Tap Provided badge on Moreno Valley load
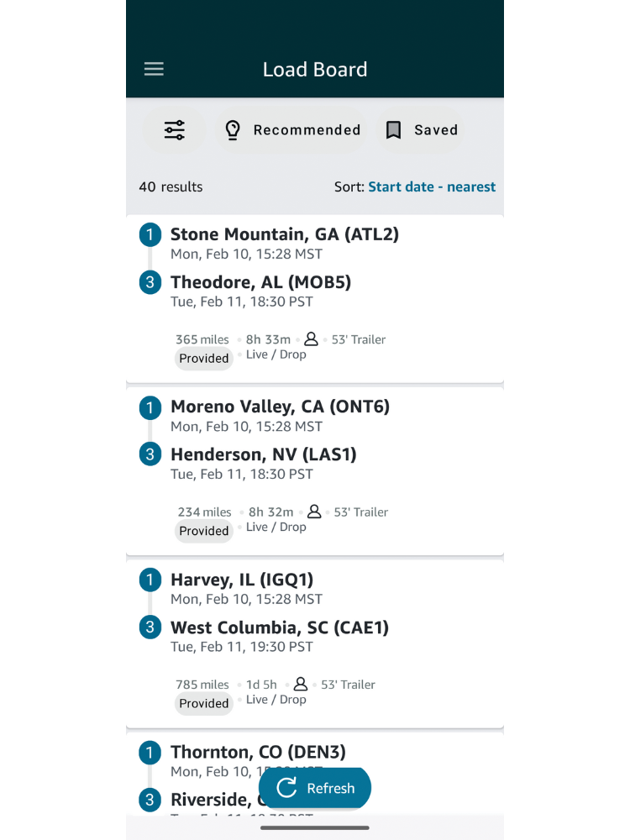This screenshot has width=630, height=840. pos(204,531)
